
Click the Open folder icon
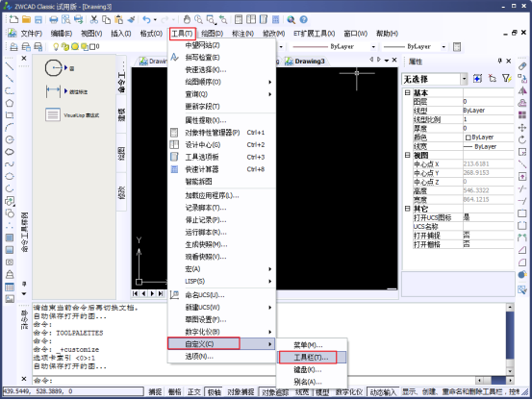tap(26, 19)
